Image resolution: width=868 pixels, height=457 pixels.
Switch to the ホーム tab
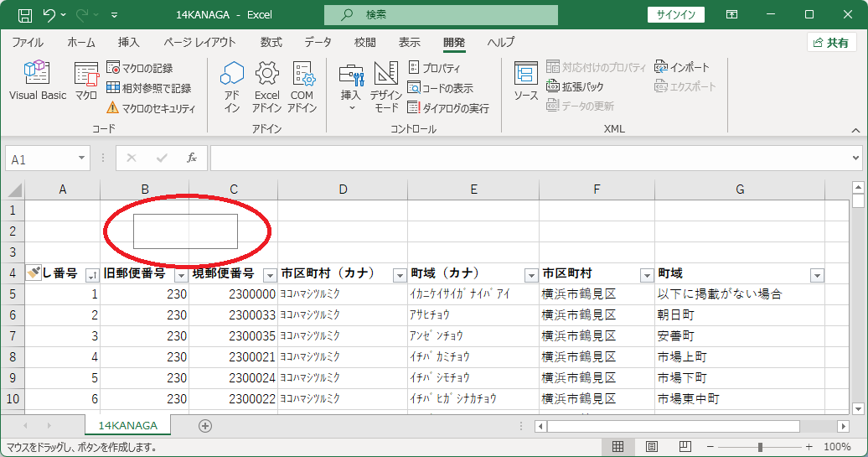80,42
